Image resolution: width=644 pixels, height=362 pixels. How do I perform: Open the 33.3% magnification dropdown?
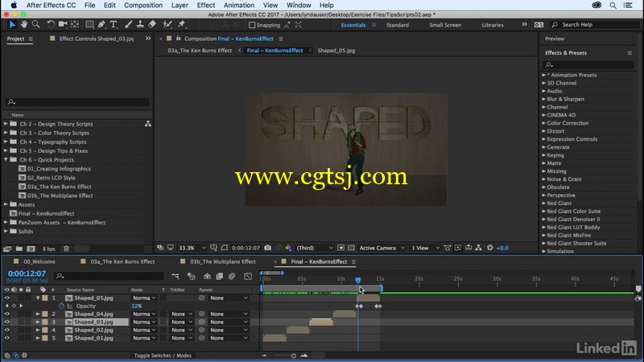[192, 248]
